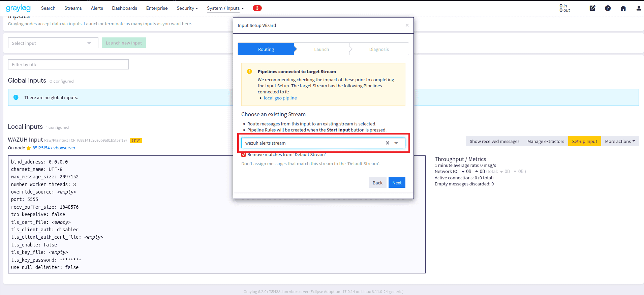
Task: Click Show received messages button
Action: coord(494,141)
